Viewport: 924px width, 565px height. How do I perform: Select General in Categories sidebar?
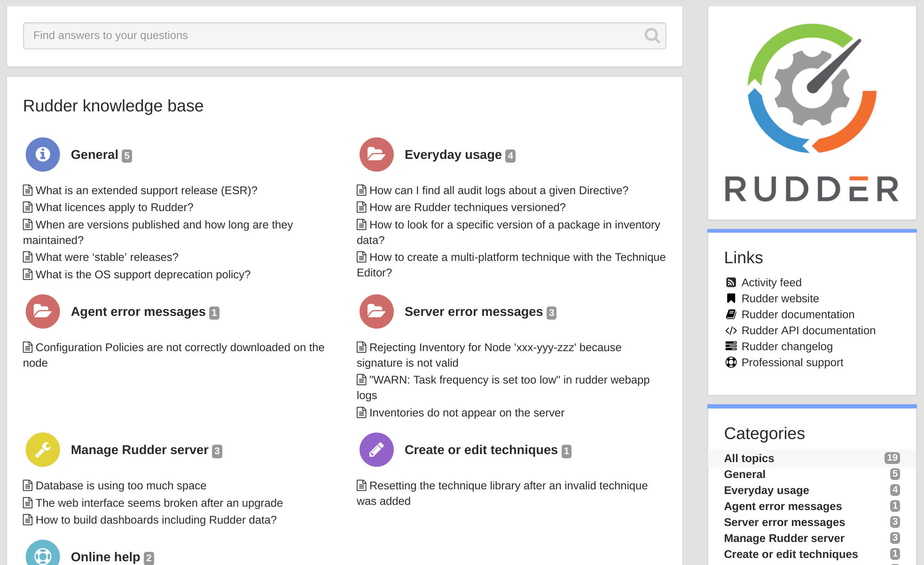tap(745, 474)
